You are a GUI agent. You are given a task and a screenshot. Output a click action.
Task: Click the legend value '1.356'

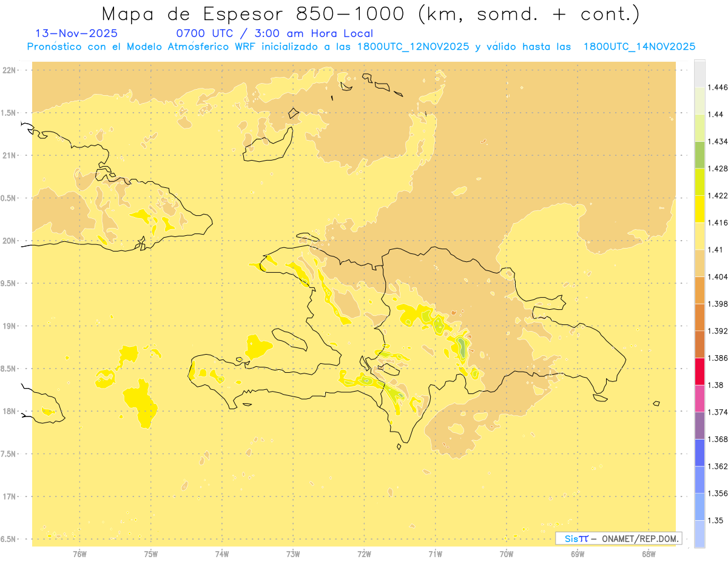coord(718,493)
